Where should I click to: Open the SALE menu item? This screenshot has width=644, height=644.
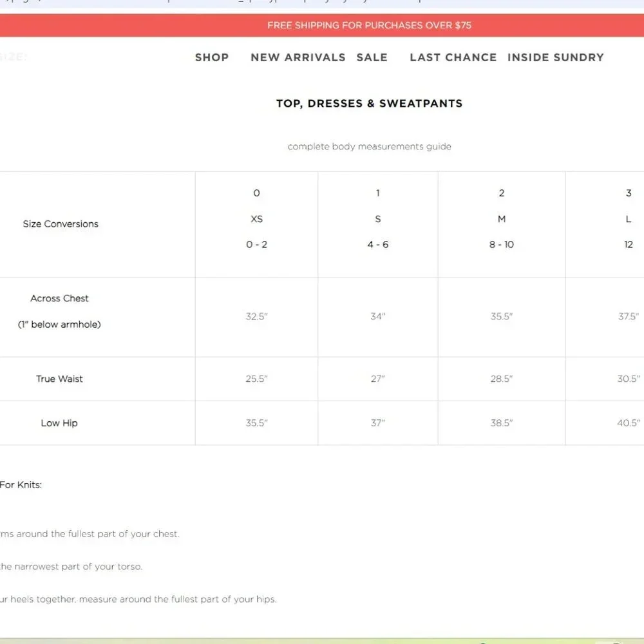(x=372, y=57)
